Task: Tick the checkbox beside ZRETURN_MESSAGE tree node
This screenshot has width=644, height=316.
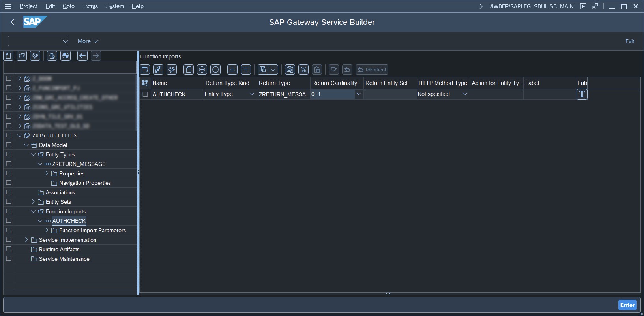Action: coord(9,164)
